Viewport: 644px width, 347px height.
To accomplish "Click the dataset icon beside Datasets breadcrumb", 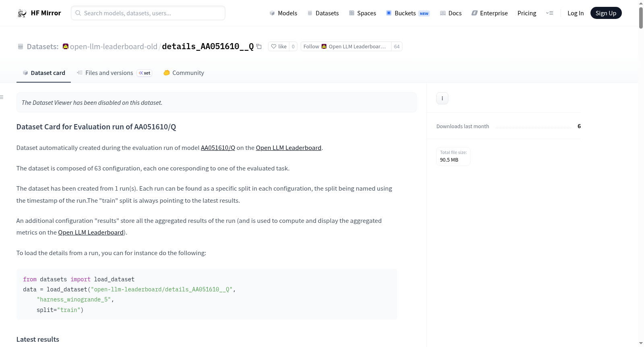I will click(21, 47).
